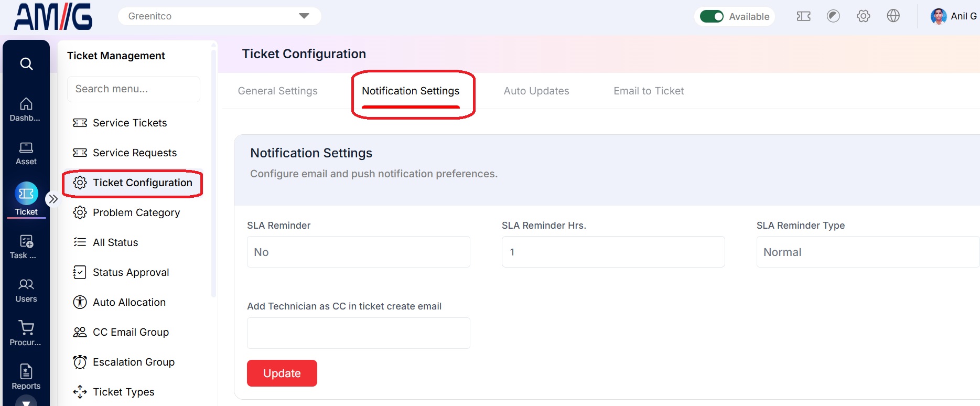Click the Status Approval checklist icon
Screen dimensions: 980x406
(x=80, y=272)
